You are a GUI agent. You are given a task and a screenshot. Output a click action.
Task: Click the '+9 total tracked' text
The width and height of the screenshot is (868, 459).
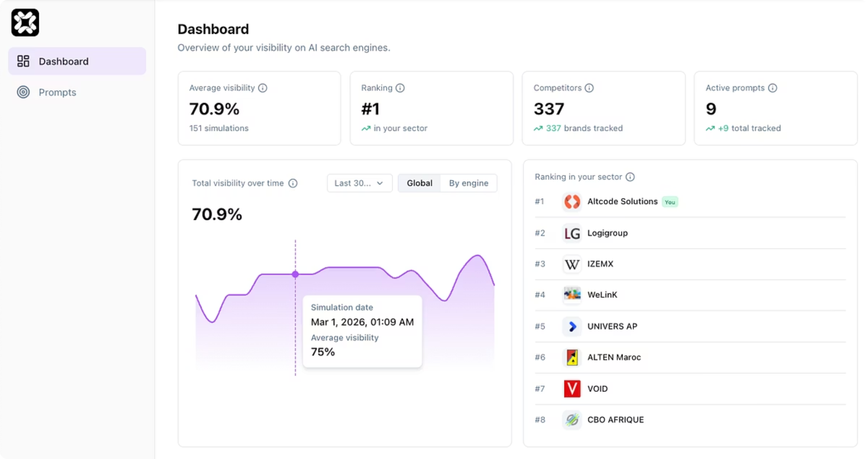(x=749, y=129)
